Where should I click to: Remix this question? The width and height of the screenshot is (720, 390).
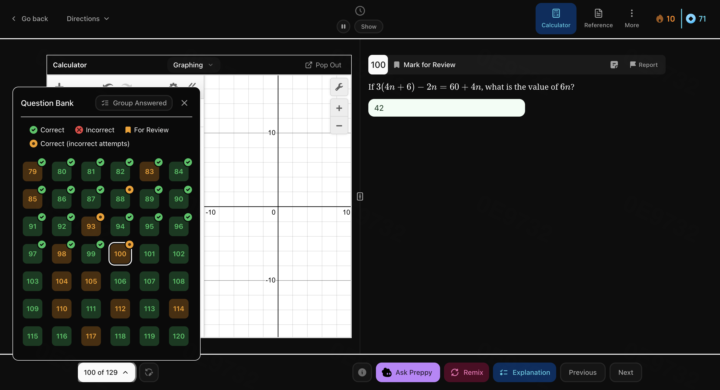pos(466,373)
